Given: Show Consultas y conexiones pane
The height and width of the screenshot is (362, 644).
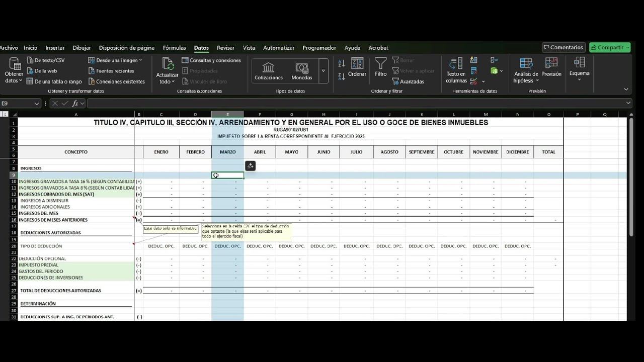Looking at the screenshot, I should [x=211, y=60].
